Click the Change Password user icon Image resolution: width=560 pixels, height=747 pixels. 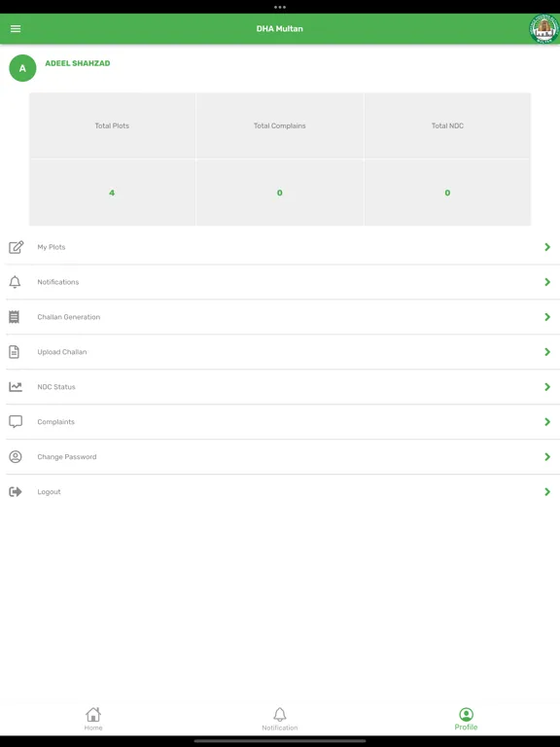[16, 456]
